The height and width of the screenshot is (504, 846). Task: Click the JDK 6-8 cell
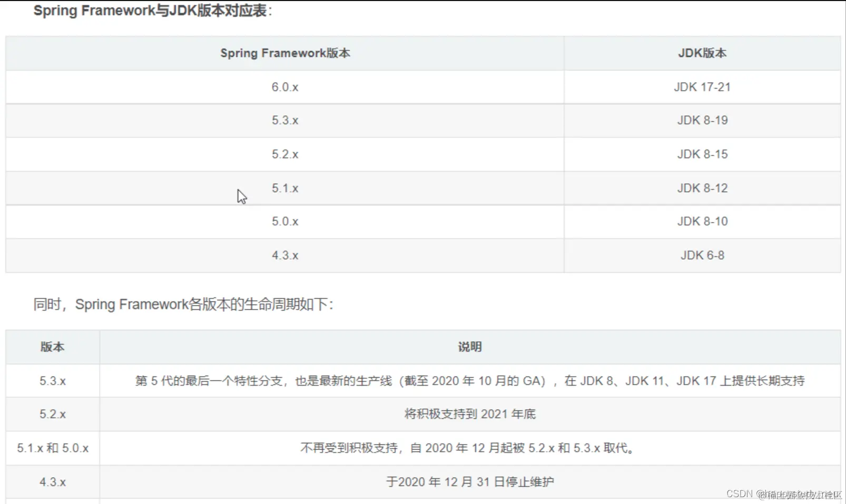(702, 255)
